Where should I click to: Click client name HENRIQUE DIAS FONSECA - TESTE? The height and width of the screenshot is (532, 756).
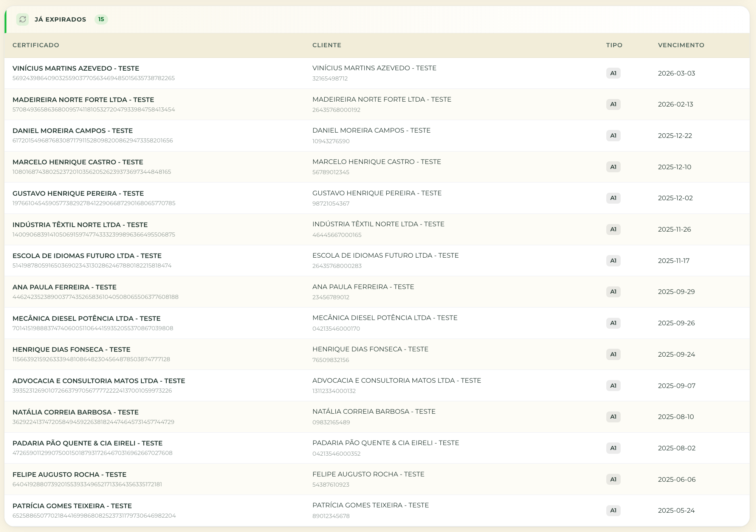tap(370, 349)
